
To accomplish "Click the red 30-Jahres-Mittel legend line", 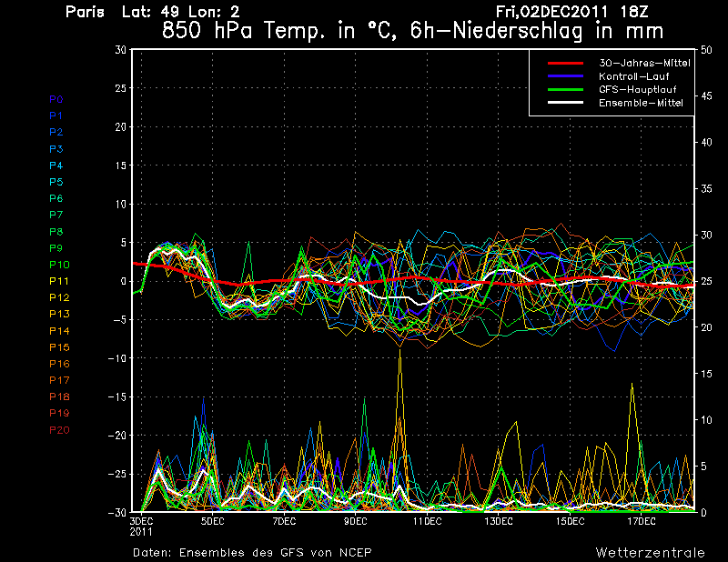I will tap(564, 63).
